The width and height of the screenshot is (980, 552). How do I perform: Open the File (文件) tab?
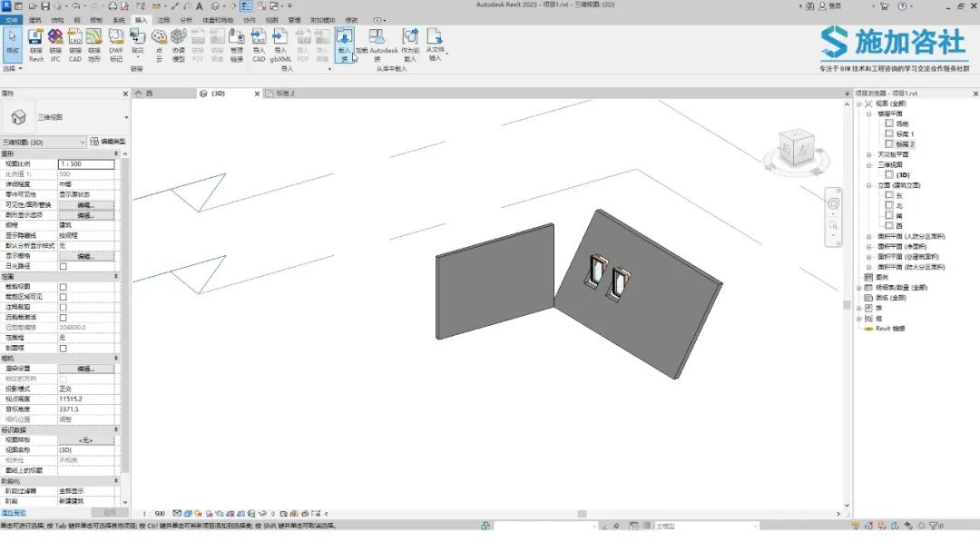[11, 20]
